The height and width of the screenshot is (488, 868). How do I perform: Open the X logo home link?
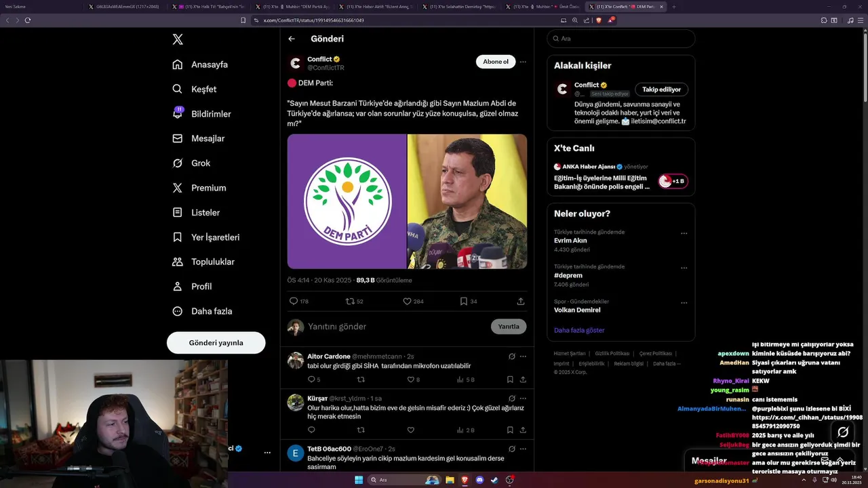coord(178,39)
